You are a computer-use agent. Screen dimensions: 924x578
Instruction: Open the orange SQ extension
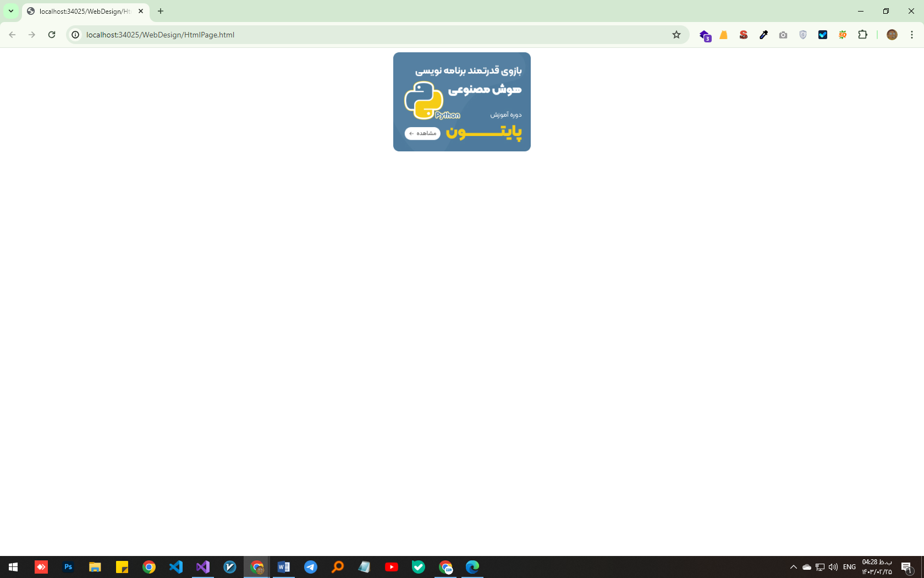tap(843, 35)
